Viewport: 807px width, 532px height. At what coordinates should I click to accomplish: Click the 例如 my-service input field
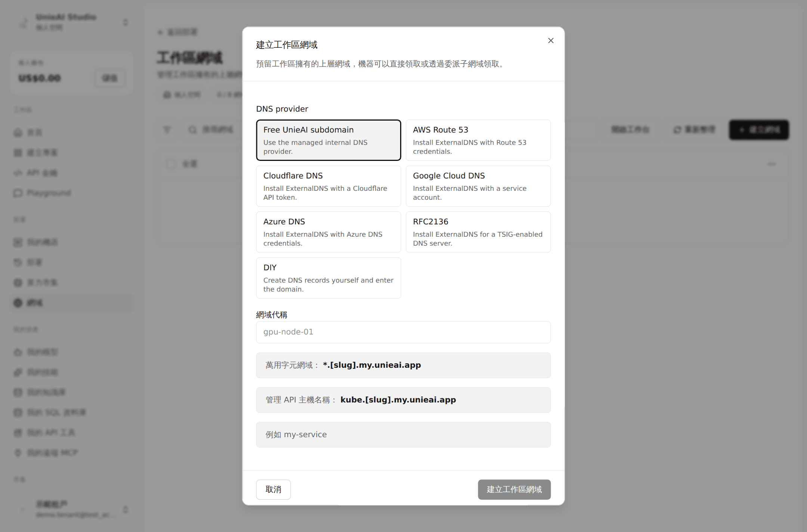pos(403,435)
